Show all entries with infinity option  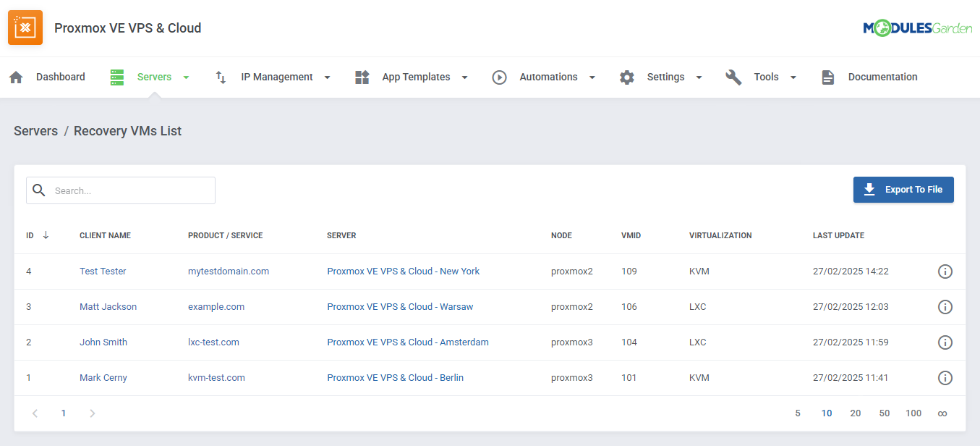click(x=942, y=413)
